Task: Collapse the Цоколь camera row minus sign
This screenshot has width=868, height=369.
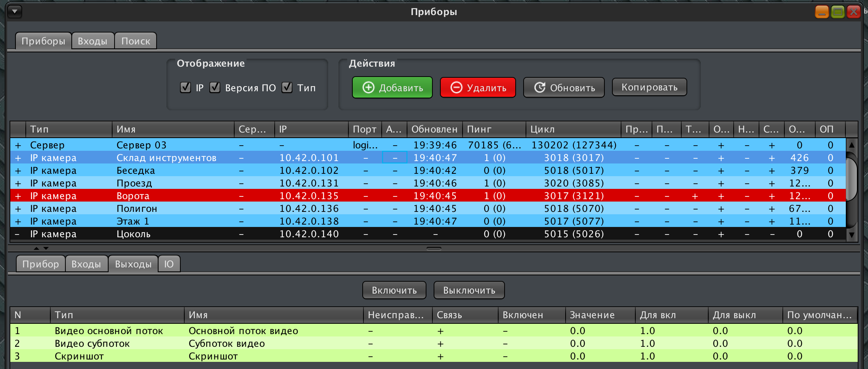Action: pyautogui.click(x=18, y=234)
